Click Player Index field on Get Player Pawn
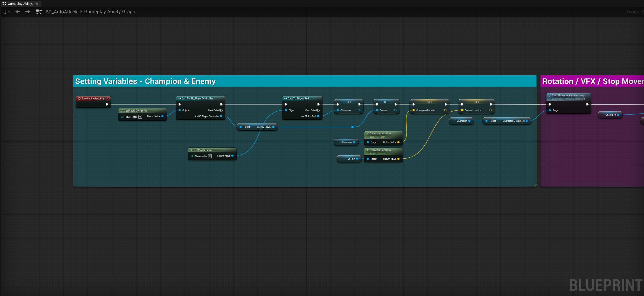Screen dimensions: 644x296 210,156
